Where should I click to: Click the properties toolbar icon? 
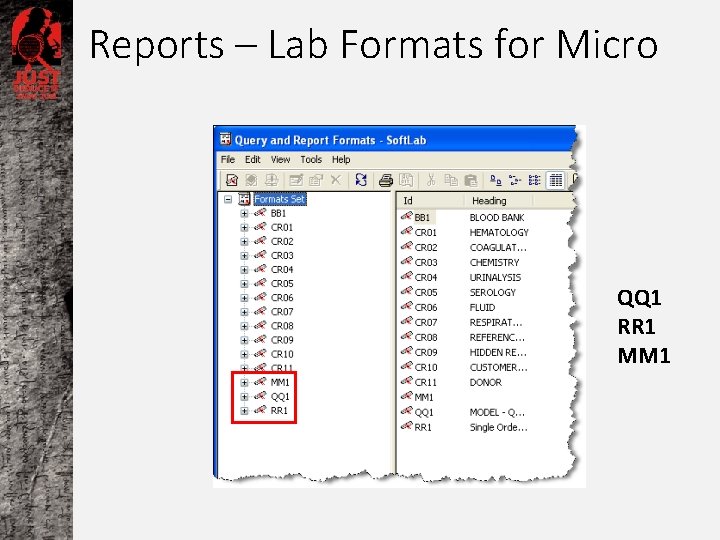click(x=316, y=180)
